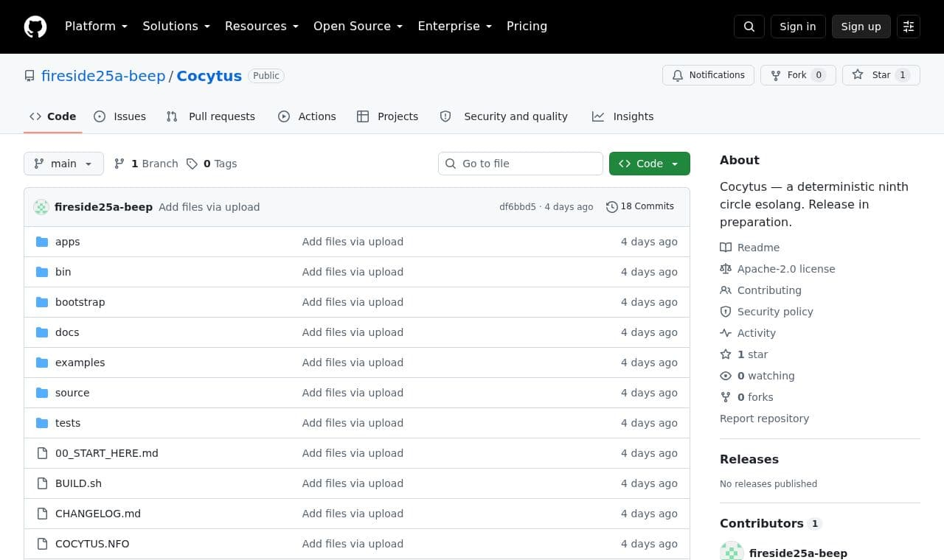
Task: Click the contributor avatar under Contributors
Action: [x=732, y=551]
